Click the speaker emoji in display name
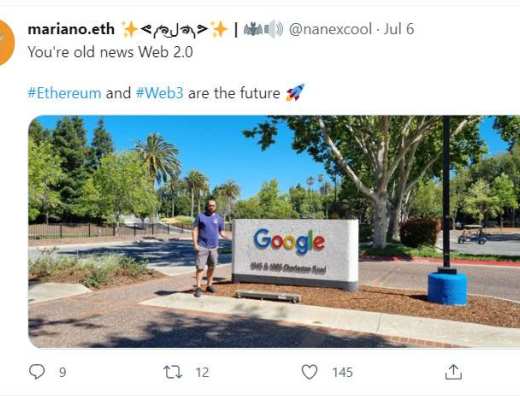The image size is (520, 400). tap(273, 30)
